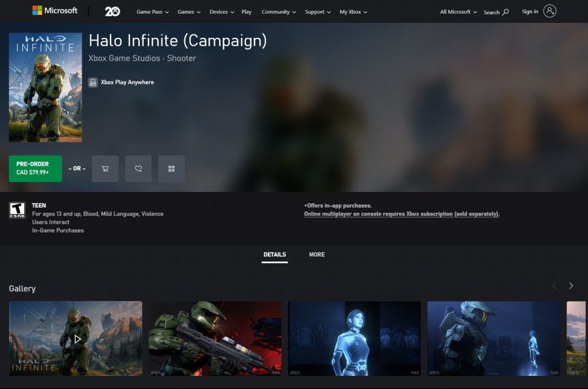This screenshot has width=588, height=389.
Task: Advance gallery with next arrow
Action: 571,286
